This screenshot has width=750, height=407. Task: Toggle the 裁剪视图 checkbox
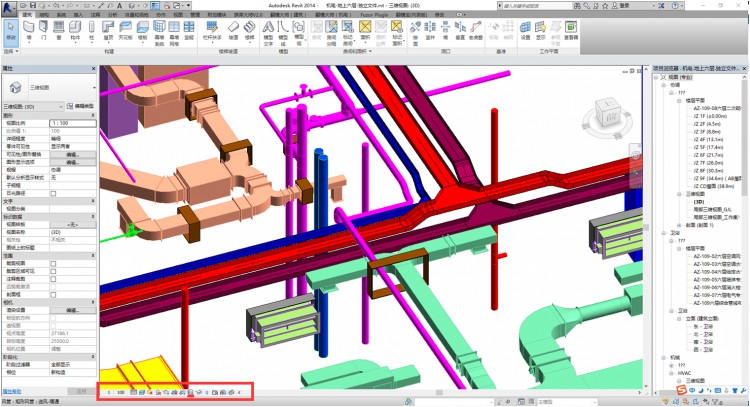pos(53,263)
